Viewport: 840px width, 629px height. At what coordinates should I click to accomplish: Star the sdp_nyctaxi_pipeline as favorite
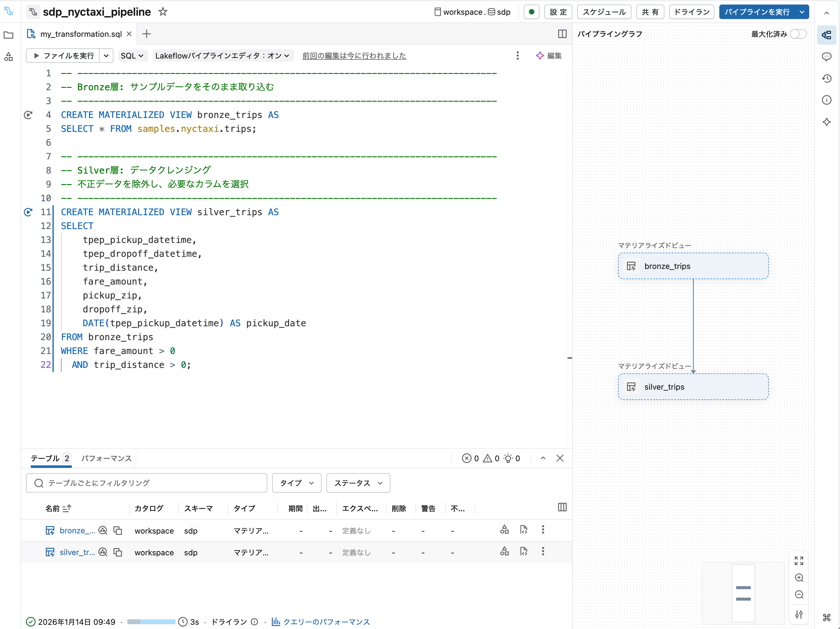163,12
